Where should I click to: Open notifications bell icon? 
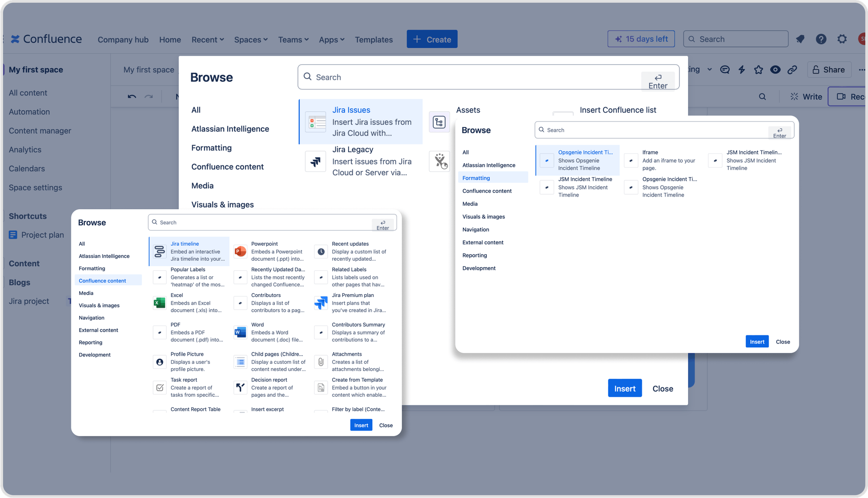pyautogui.click(x=800, y=39)
